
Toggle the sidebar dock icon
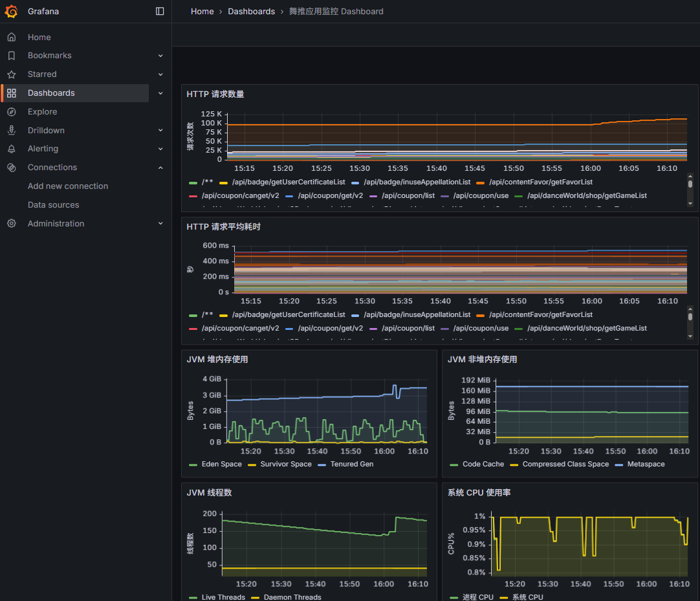160,11
